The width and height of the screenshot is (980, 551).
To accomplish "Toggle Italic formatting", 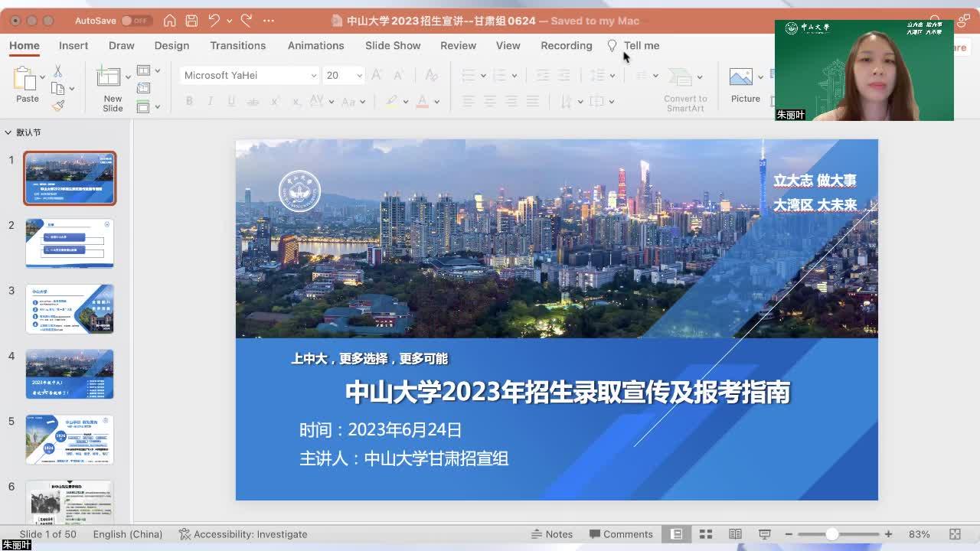I will [x=211, y=101].
